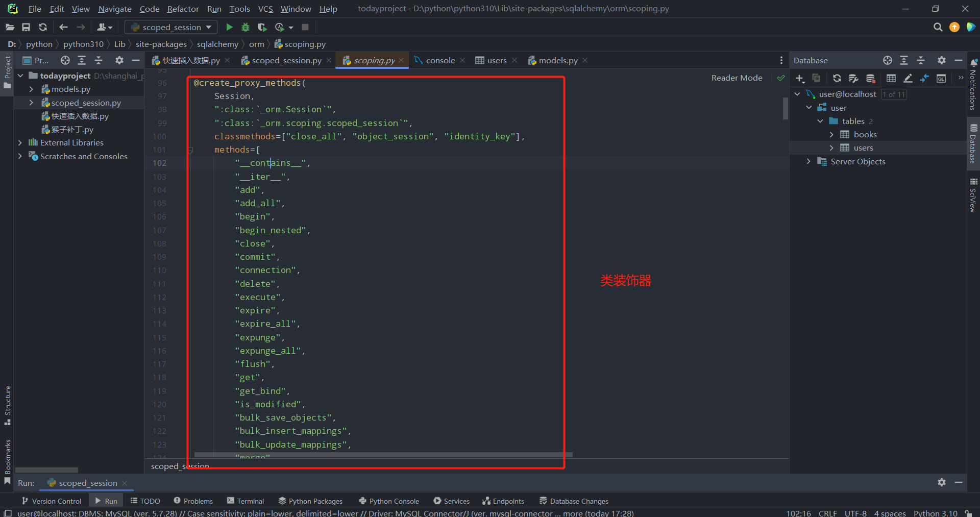Expand the books table node
980x517 pixels.
(831, 134)
